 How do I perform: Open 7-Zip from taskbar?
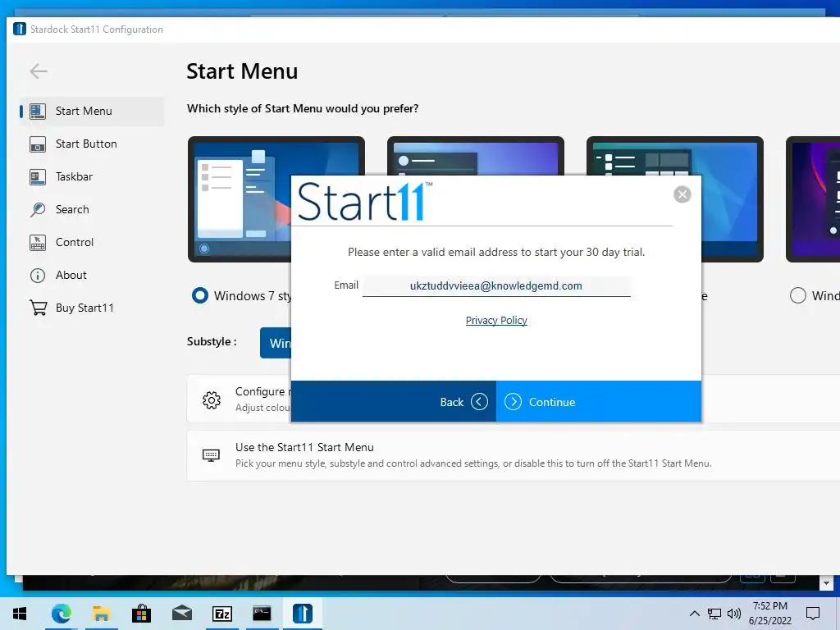[x=222, y=614]
